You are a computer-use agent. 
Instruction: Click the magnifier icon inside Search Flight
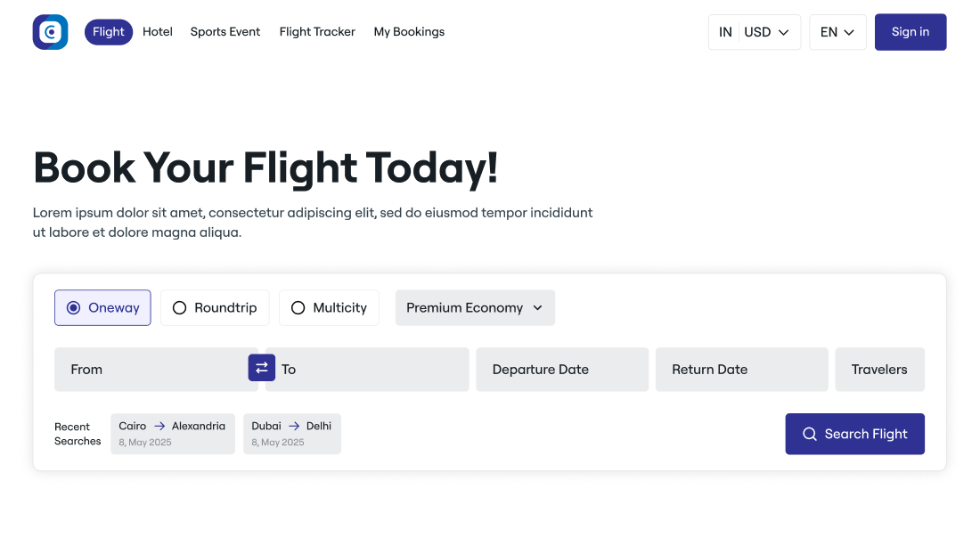coord(809,434)
